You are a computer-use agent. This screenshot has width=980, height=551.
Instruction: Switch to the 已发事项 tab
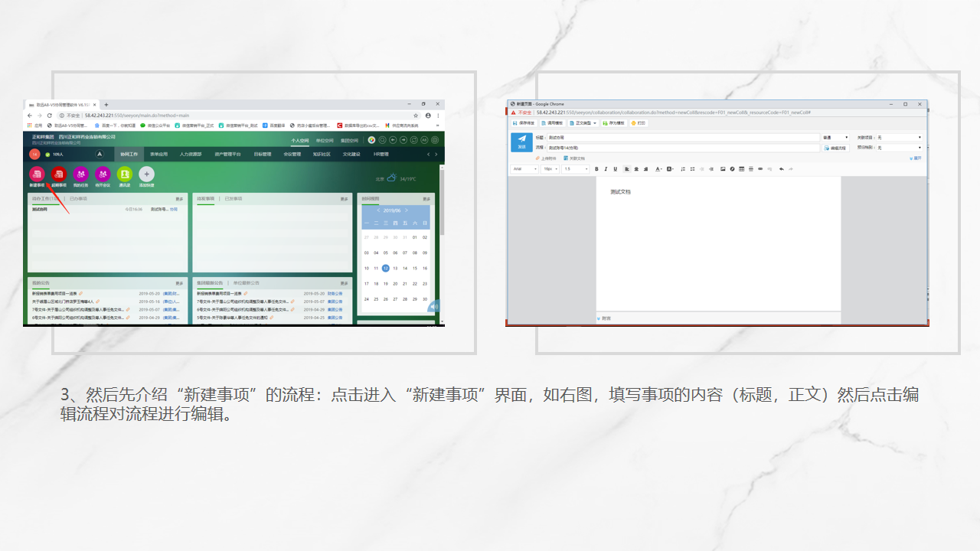[x=233, y=198]
